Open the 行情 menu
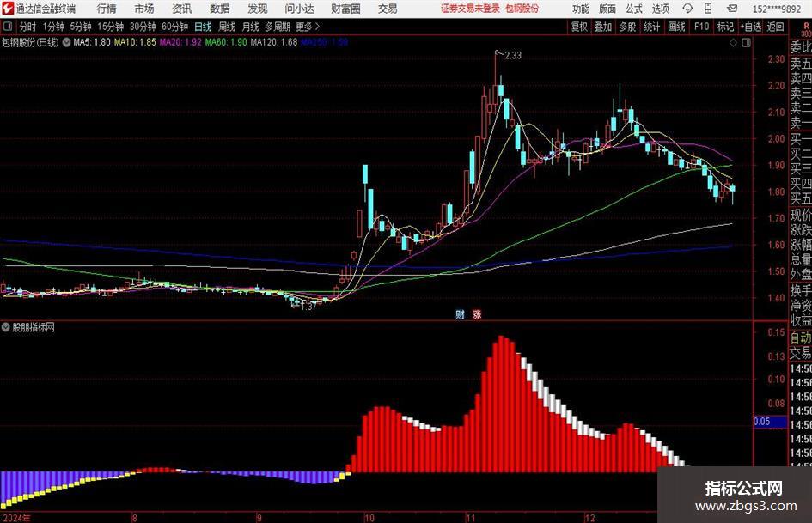 point(107,9)
